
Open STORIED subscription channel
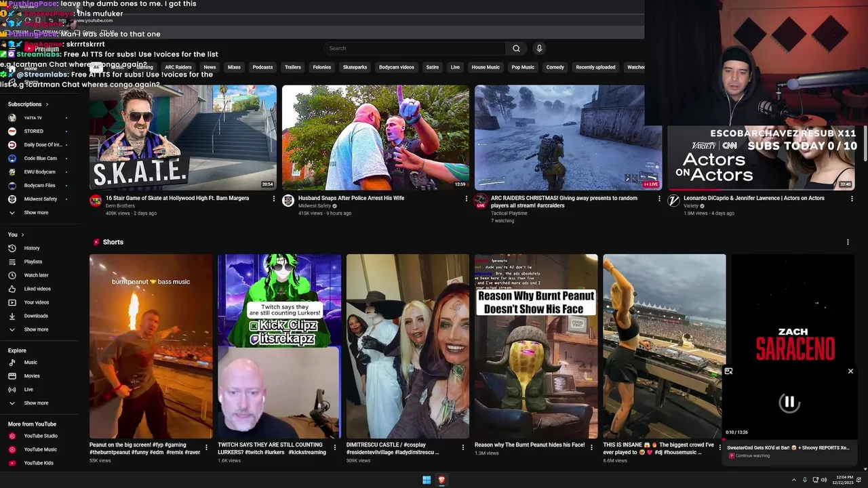(33, 131)
